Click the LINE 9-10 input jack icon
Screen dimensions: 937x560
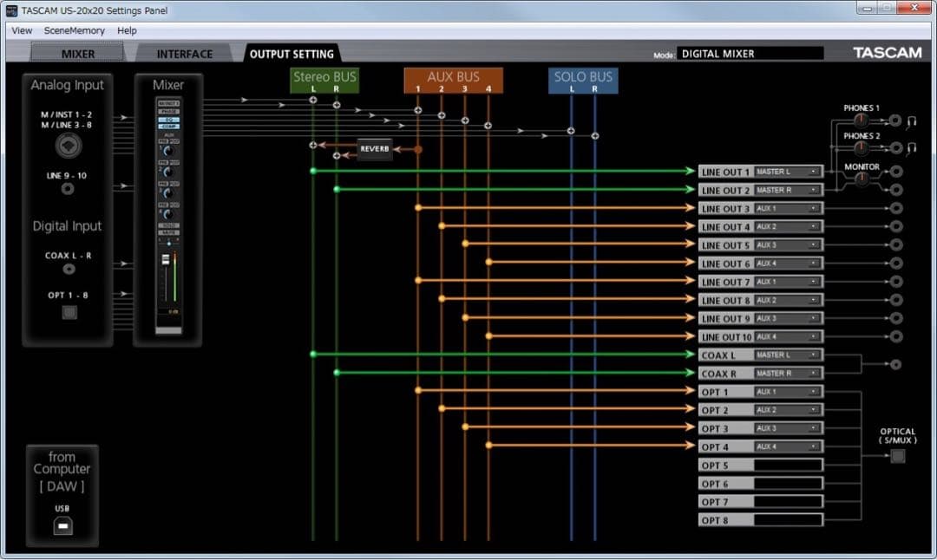pos(68,188)
